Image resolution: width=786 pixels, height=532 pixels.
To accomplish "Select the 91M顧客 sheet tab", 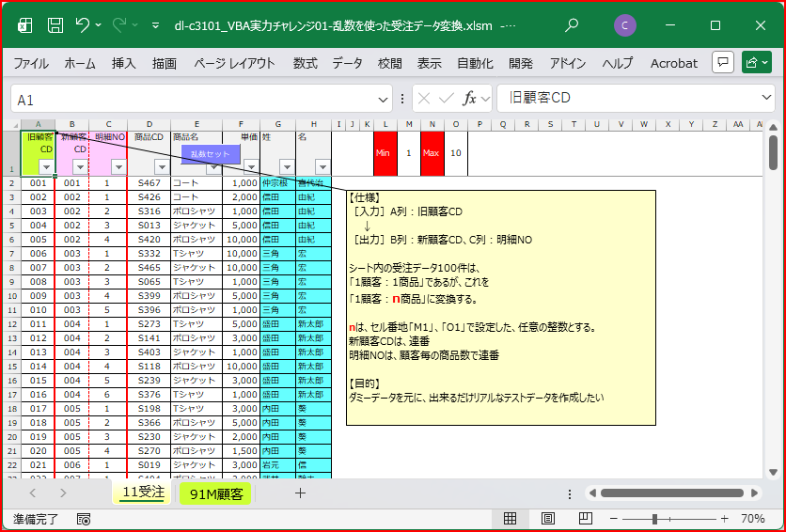I will tap(215, 493).
